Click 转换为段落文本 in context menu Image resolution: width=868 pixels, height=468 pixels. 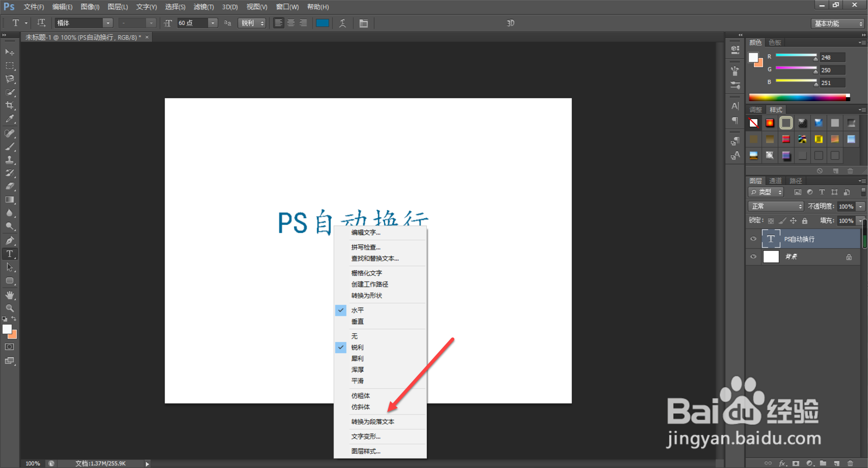pos(373,422)
